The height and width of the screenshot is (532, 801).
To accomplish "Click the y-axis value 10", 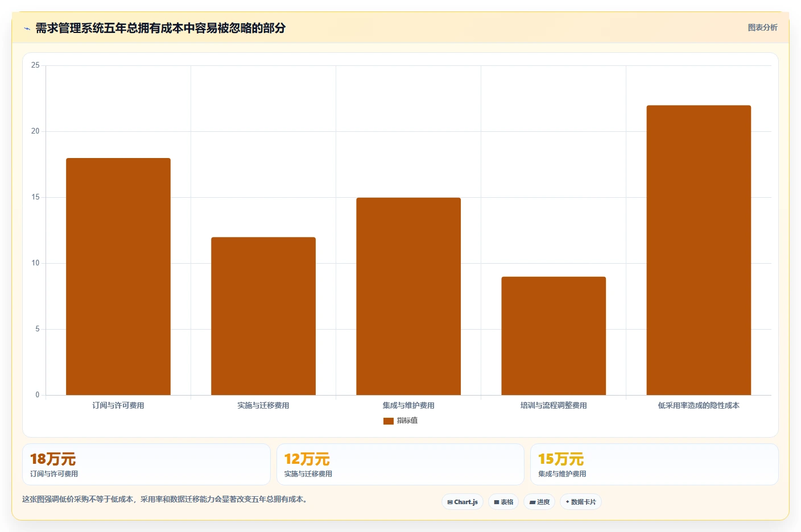I will tap(35, 263).
